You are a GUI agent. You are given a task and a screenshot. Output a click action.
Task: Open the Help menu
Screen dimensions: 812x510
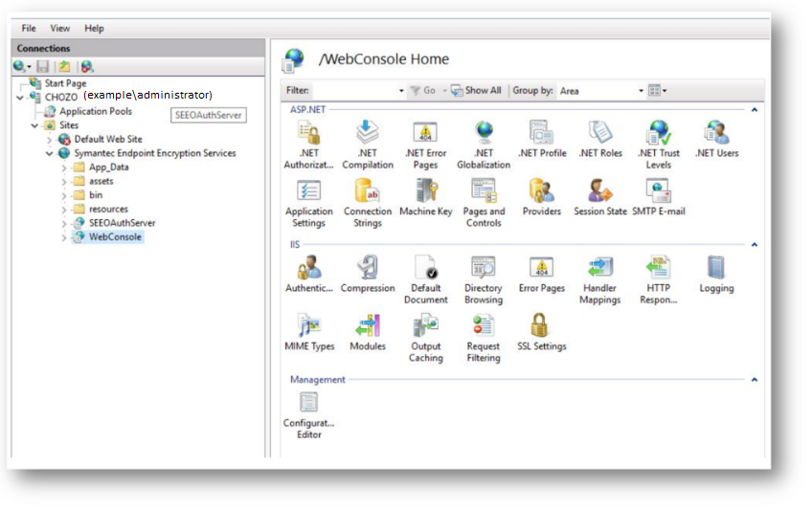[x=94, y=28]
